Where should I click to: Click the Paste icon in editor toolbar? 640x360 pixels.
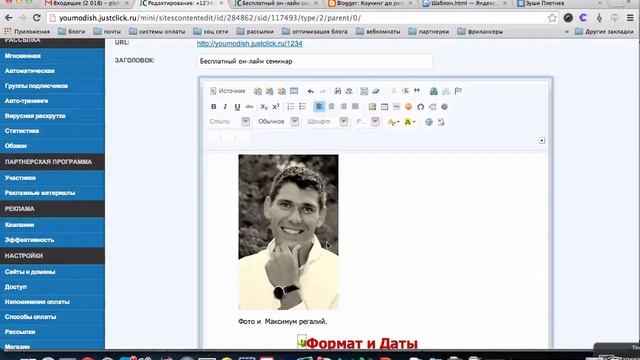click(258, 91)
